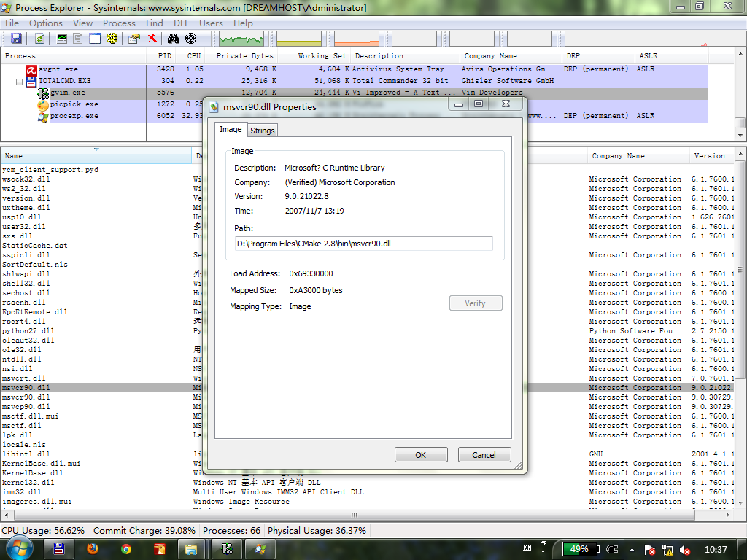Sort by the PID column header

coord(160,55)
